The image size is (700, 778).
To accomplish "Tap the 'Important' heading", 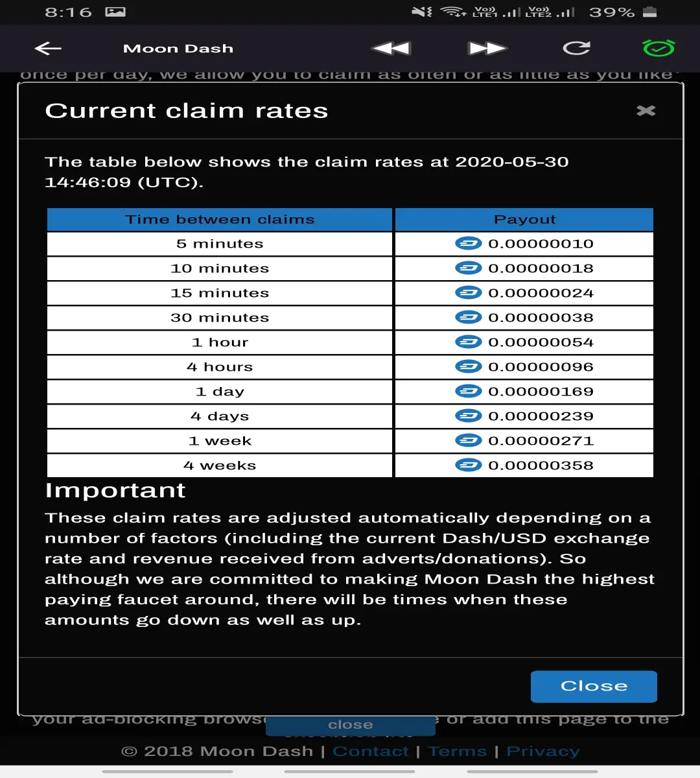I will (115, 491).
